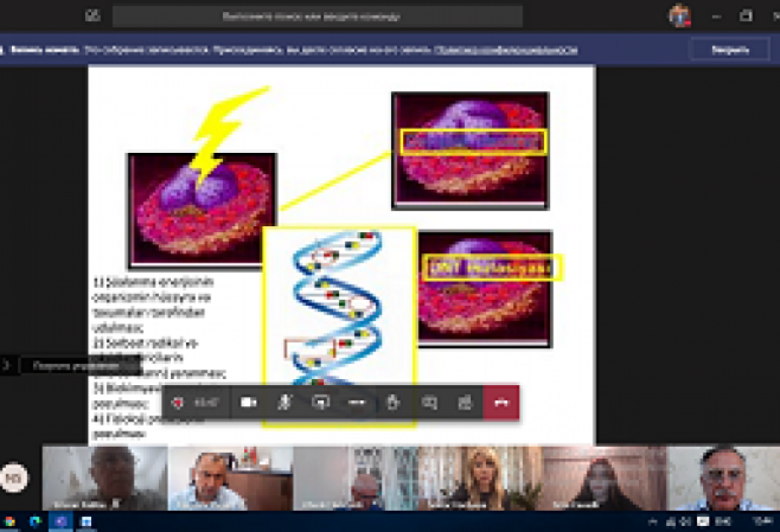The width and height of the screenshot is (780, 532).
Task: Expand the collapsed side panel chevron
Action: [x=7, y=366]
